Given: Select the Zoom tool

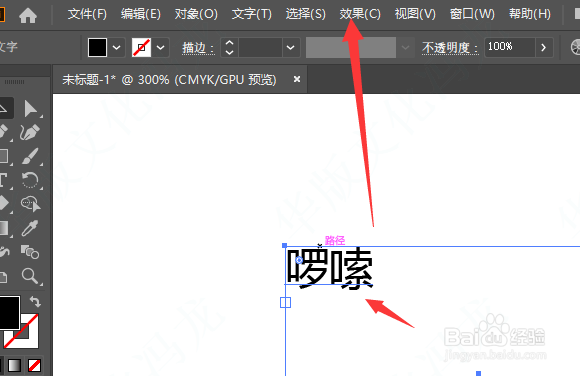Looking at the screenshot, I should 30,276.
